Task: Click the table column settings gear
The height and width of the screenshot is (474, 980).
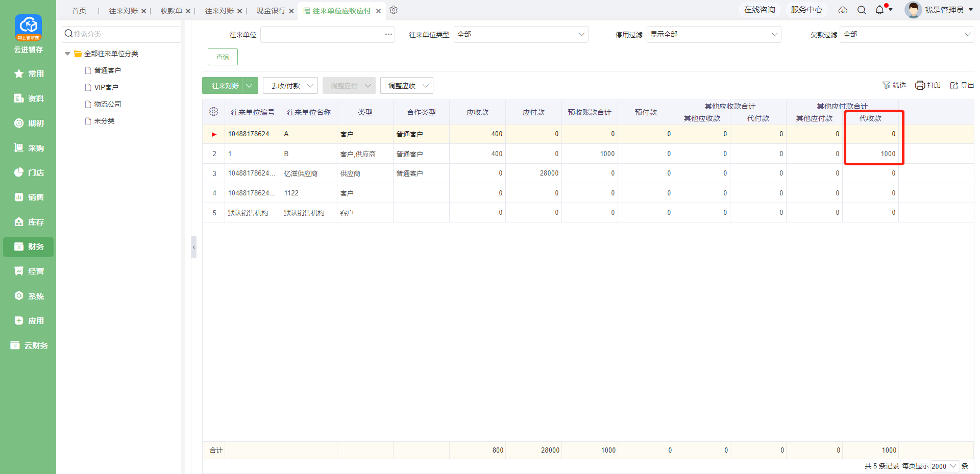Action: [x=214, y=112]
